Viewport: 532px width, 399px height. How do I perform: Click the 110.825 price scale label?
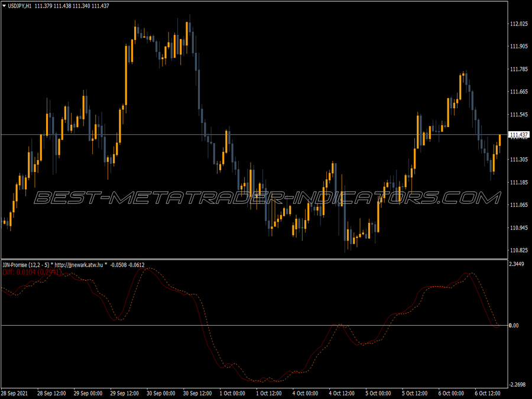point(519,251)
